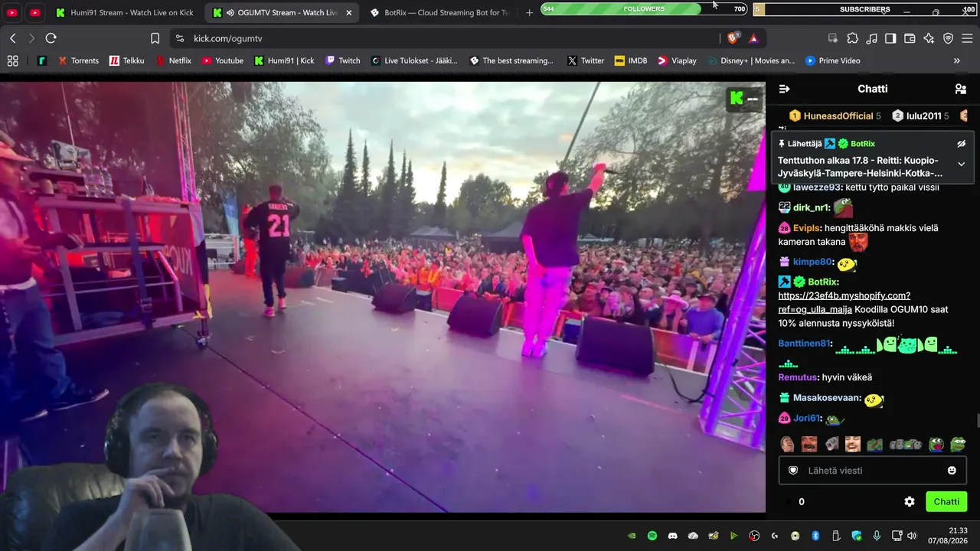Reload the current page
This screenshot has height=551, width=980.
point(51,38)
